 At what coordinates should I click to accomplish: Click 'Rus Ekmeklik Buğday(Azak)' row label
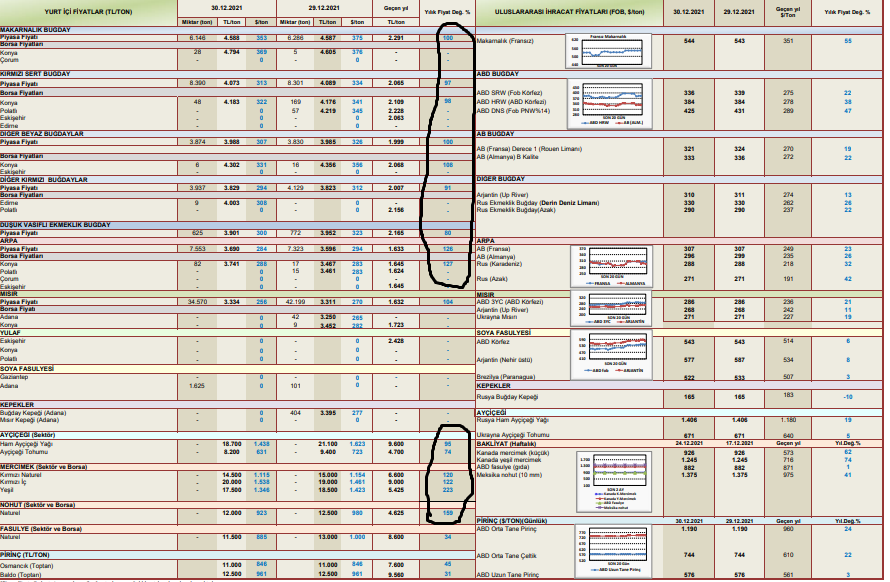coord(516,210)
